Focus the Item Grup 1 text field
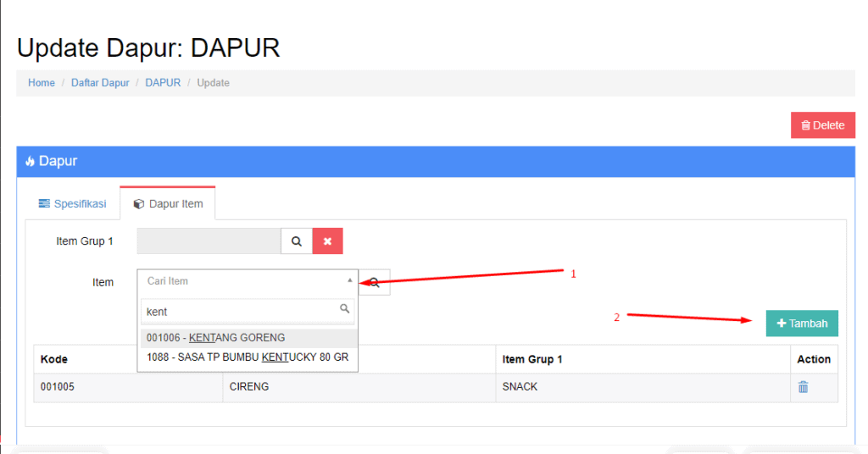The width and height of the screenshot is (868, 454). point(209,241)
